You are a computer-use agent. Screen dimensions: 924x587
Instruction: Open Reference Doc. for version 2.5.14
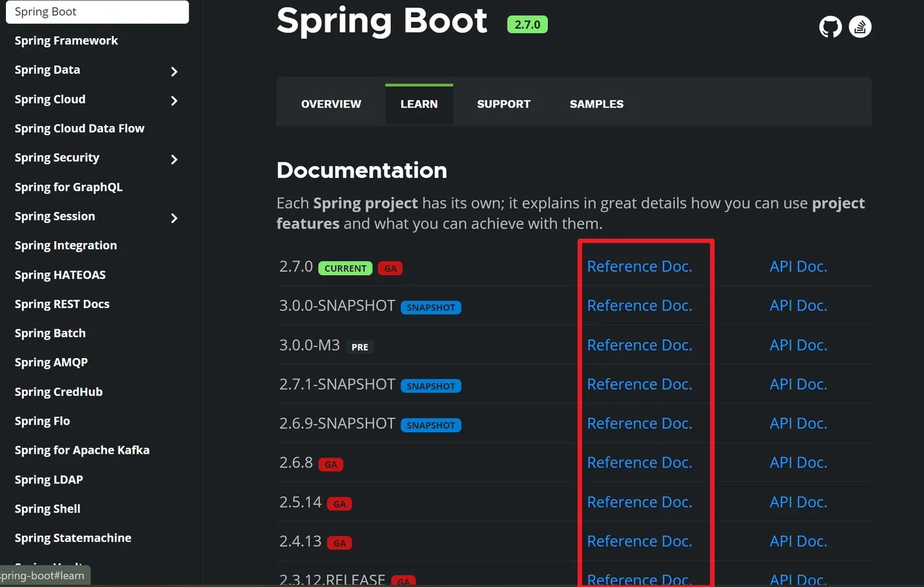[x=640, y=502]
